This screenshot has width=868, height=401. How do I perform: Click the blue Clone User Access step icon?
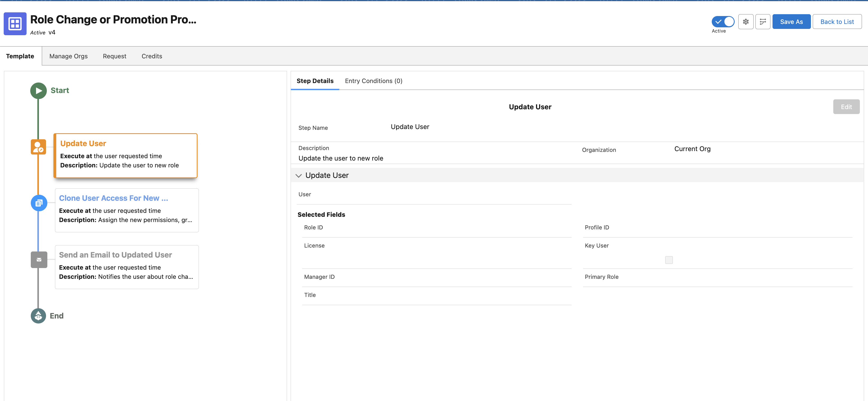point(39,203)
